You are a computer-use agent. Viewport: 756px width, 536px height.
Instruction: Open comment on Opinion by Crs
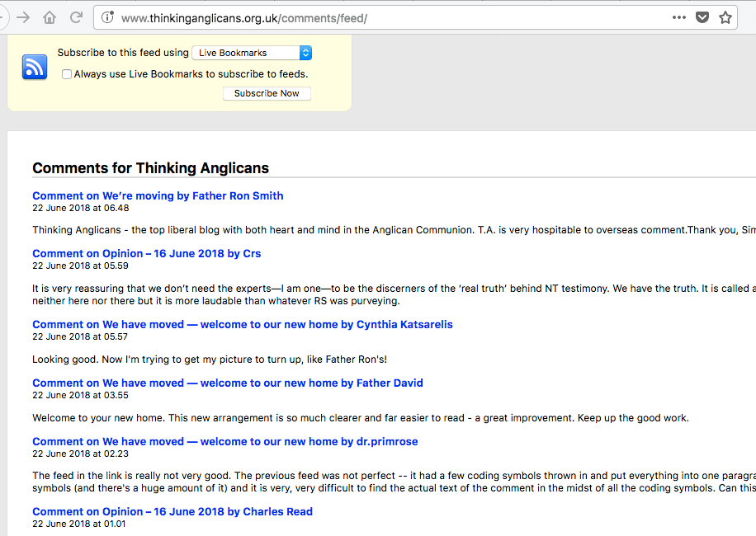(147, 253)
